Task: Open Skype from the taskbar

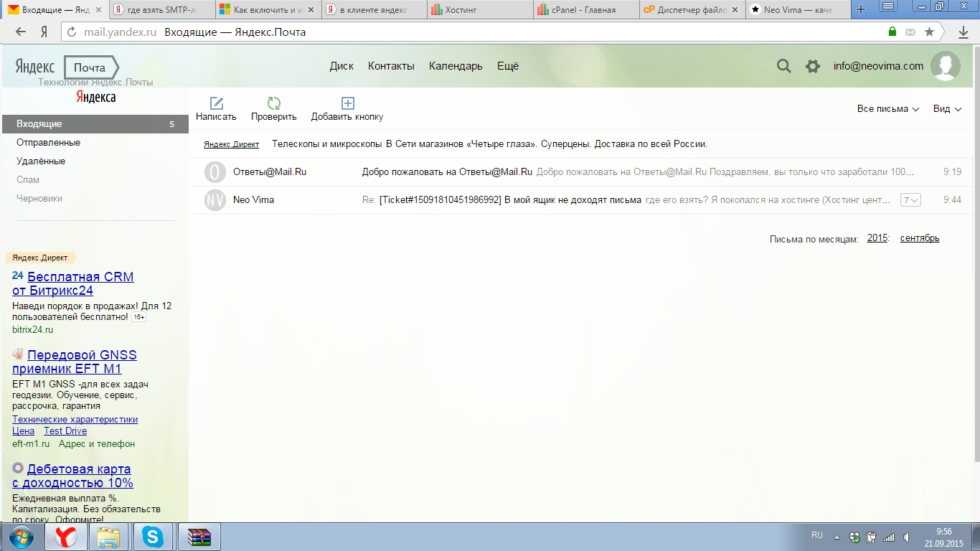Action: click(x=152, y=537)
